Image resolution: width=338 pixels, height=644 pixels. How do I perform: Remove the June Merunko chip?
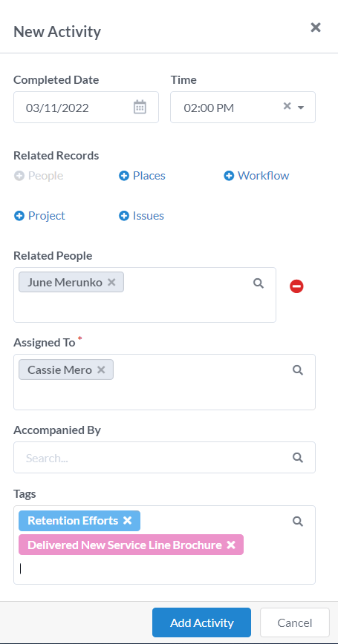(111, 282)
